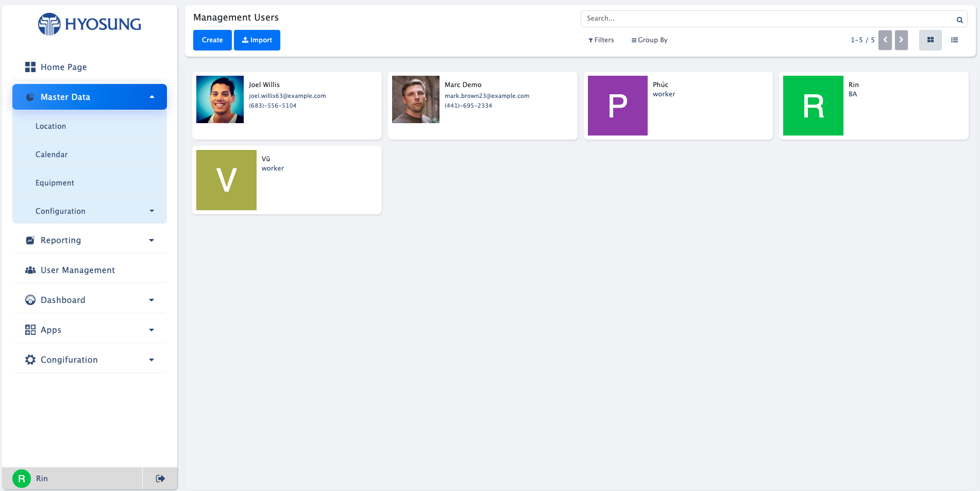Click the purple P avatar for Phúc
The height and width of the screenshot is (491, 980).
(x=618, y=106)
